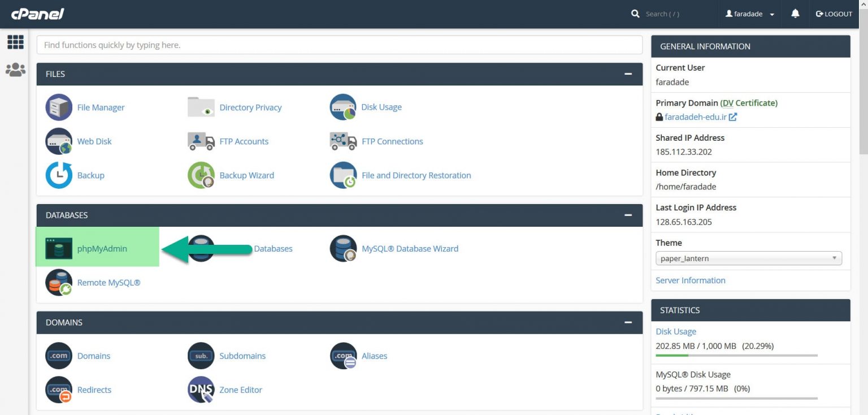Click the primary domain external link icon

click(x=733, y=117)
